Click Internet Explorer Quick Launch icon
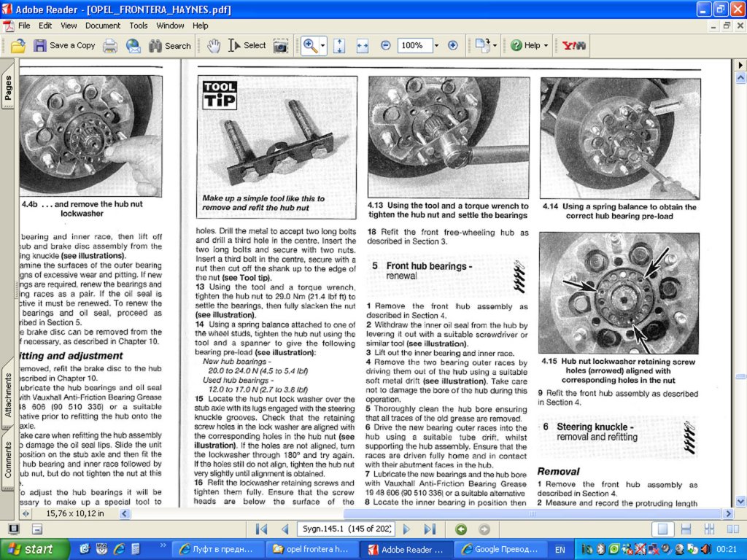 pyautogui.click(x=119, y=549)
